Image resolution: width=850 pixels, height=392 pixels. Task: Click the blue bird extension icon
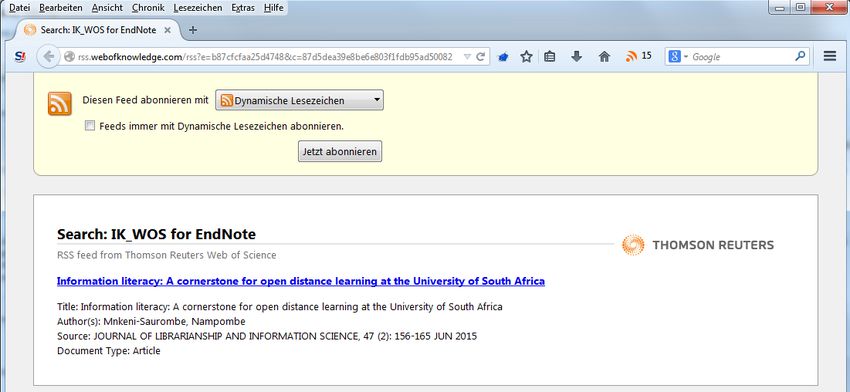pos(504,56)
